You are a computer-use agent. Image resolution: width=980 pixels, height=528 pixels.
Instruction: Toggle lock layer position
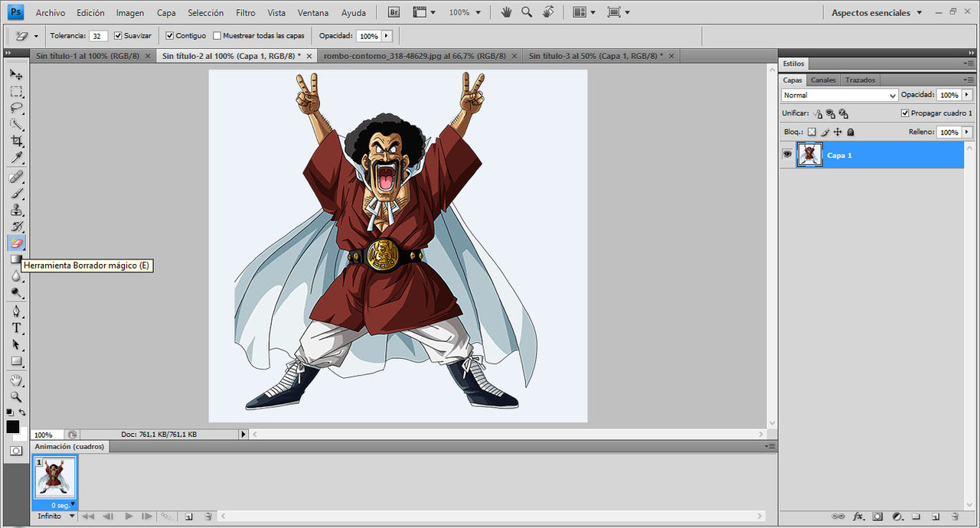coord(838,132)
